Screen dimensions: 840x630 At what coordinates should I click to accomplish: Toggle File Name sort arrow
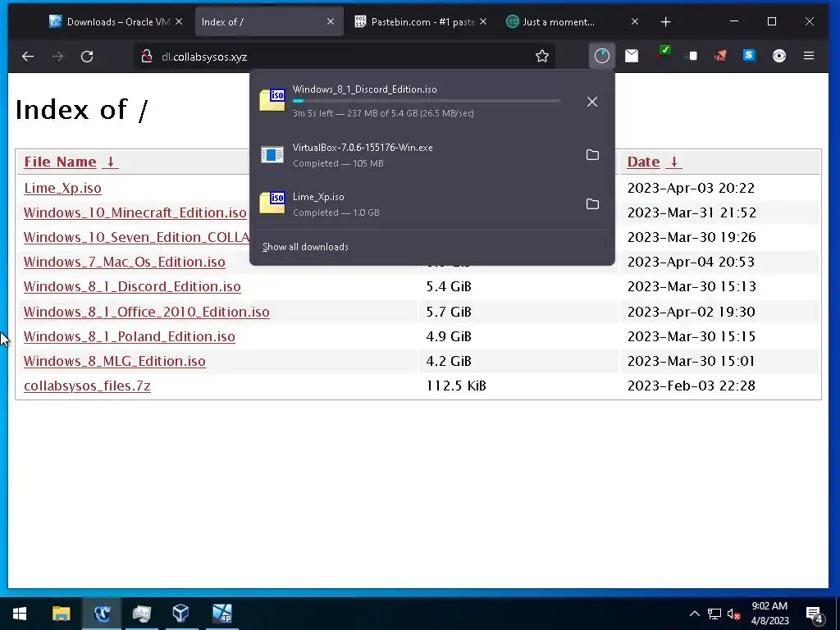coord(111,162)
